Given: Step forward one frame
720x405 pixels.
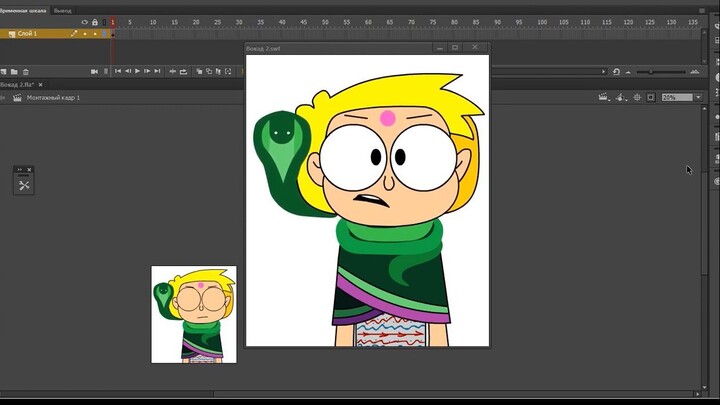Looking at the screenshot, I should pos(147,71).
